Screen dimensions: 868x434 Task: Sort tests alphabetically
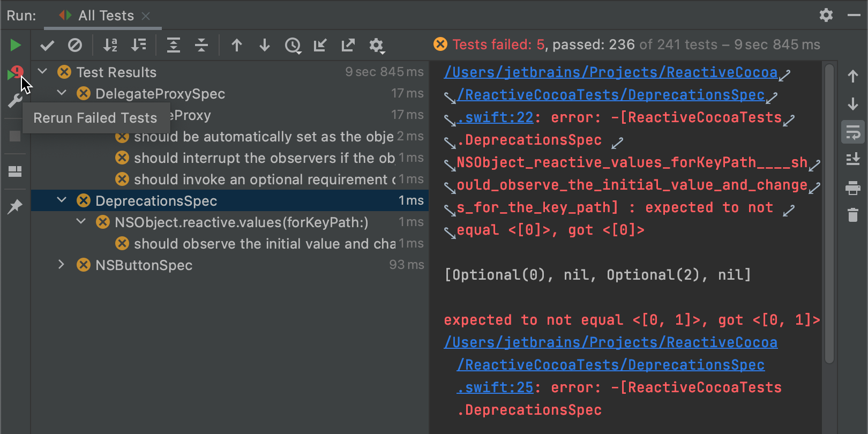coord(110,46)
